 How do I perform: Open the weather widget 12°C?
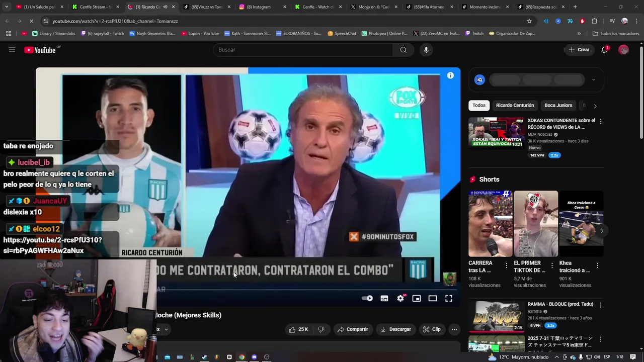click(x=518, y=357)
